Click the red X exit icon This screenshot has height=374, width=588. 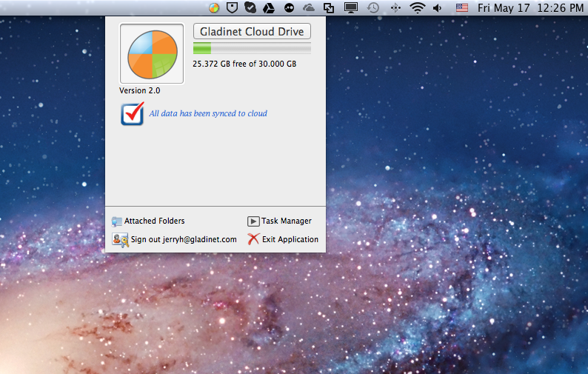pyautogui.click(x=253, y=239)
